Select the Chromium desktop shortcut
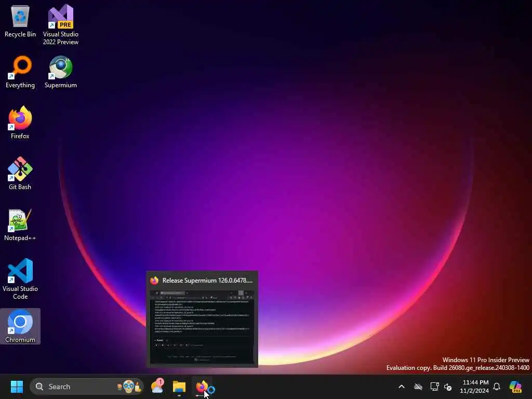Image resolution: width=532 pixels, height=399 pixels. [x=20, y=326]
